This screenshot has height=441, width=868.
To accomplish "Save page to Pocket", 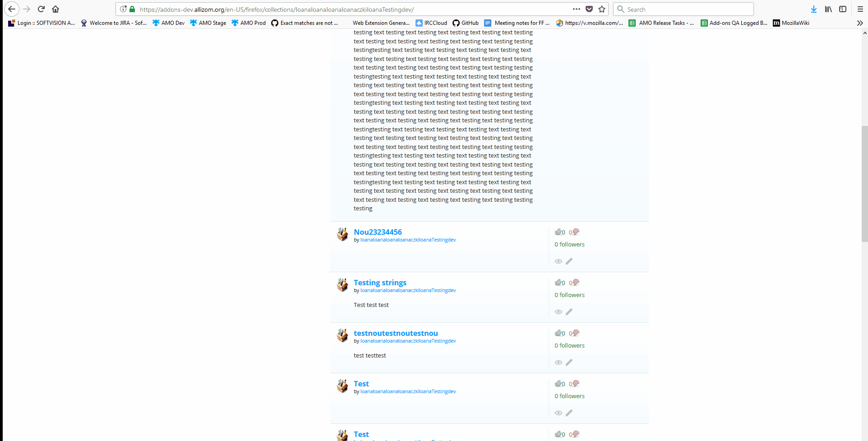I will tap(589, 9).
